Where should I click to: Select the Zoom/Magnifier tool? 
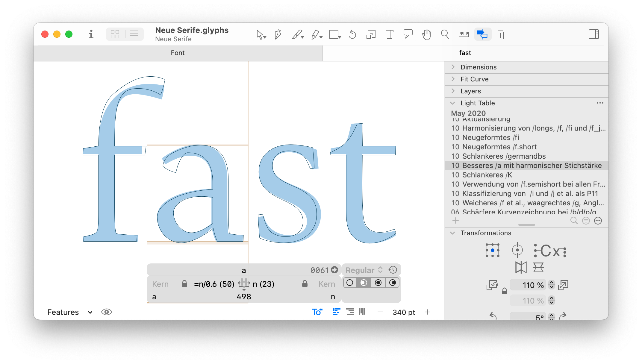click(x=444, y=34)
